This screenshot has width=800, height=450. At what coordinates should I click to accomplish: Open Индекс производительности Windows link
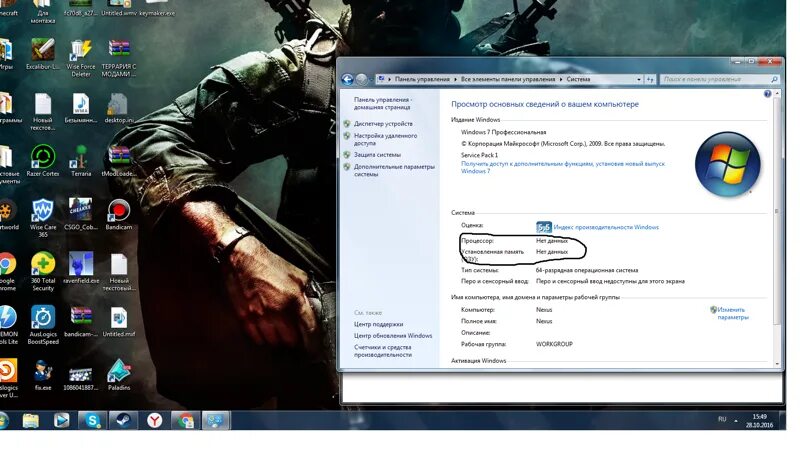(x=606, y=227)
